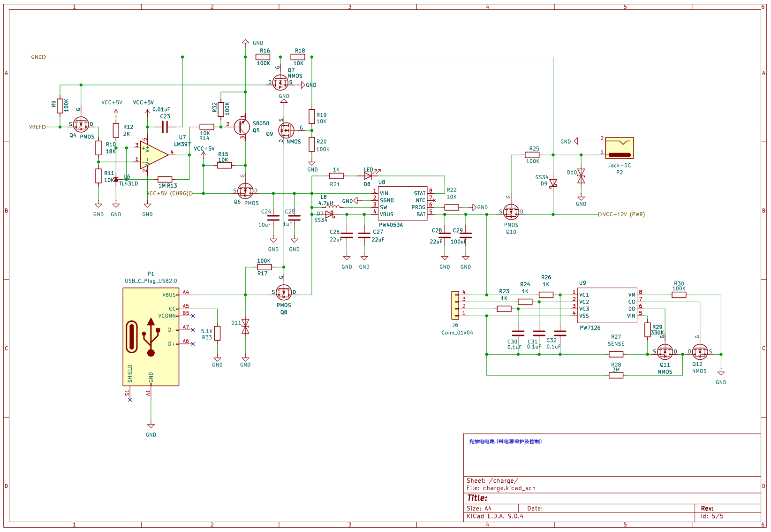
Task: Click the Jack-DC connector P2 symbol
Action: 619,148
